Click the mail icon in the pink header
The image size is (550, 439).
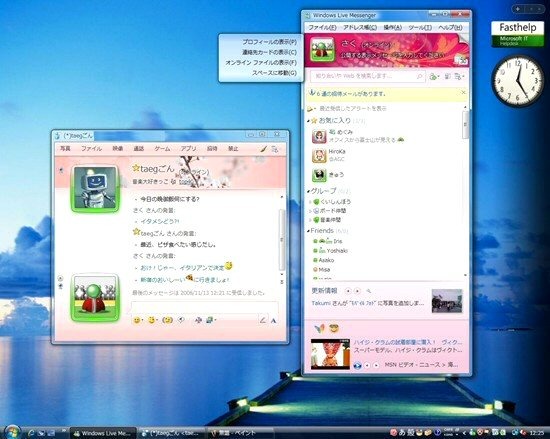[461, 60]
